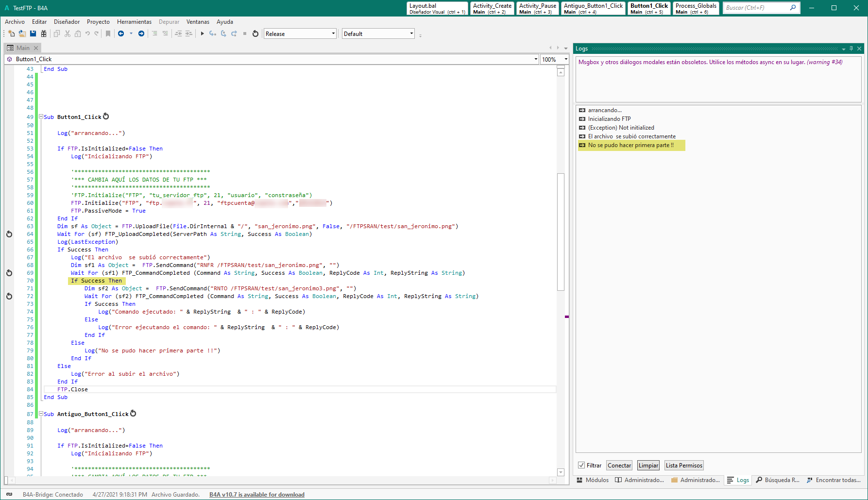Click the B4A-Bridge status icon in status bar
This screenshot has width=868, height=500.
pyautogui.click(x=9, y=494)
